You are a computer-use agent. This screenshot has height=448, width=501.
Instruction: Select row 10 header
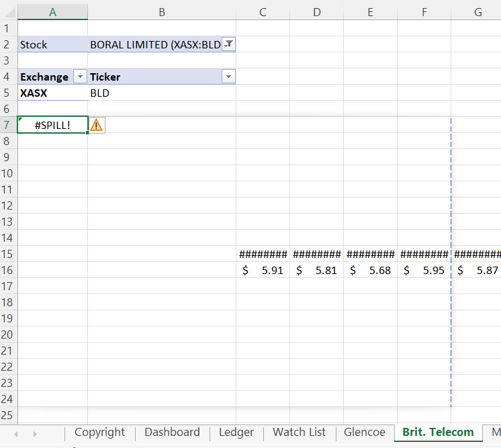[9, 173]
